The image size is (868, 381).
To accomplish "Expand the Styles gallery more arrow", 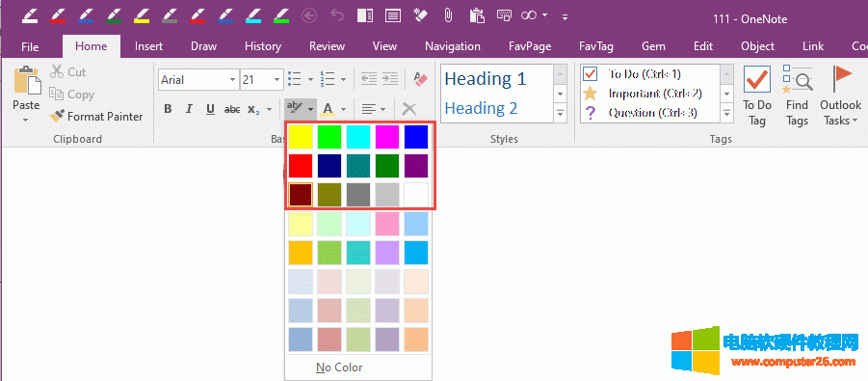I will (x=561, y=113).
